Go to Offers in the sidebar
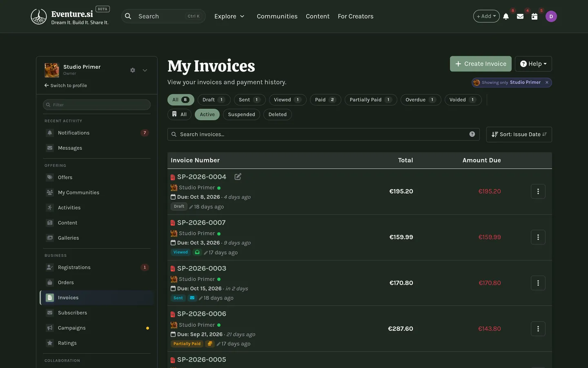This screenshot has width=588, height=368. [x=97, y=177]
